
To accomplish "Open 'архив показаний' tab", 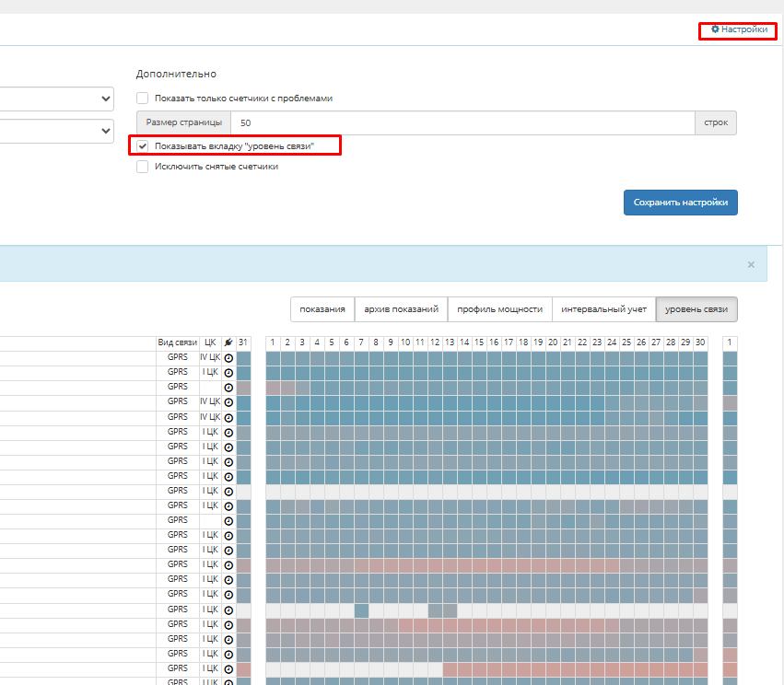I will coord(401,309).
